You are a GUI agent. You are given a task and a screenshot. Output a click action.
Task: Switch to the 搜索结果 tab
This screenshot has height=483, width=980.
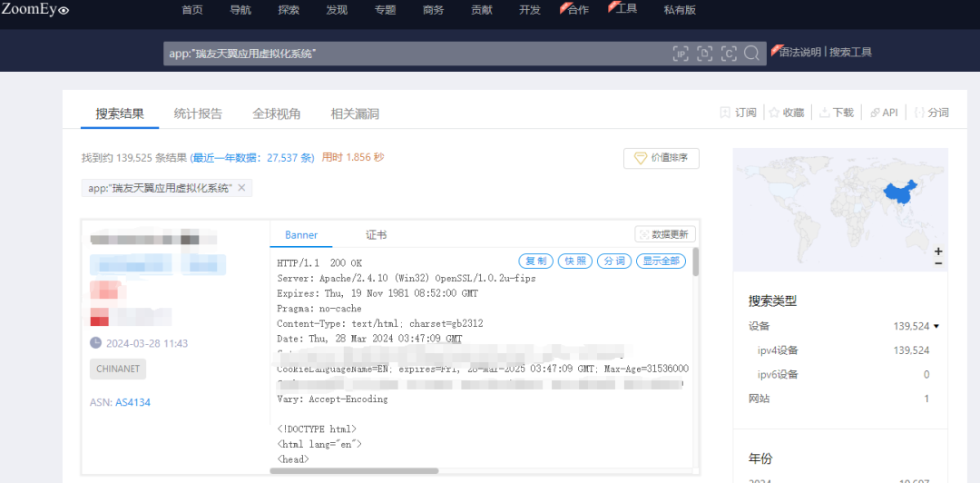120,113
